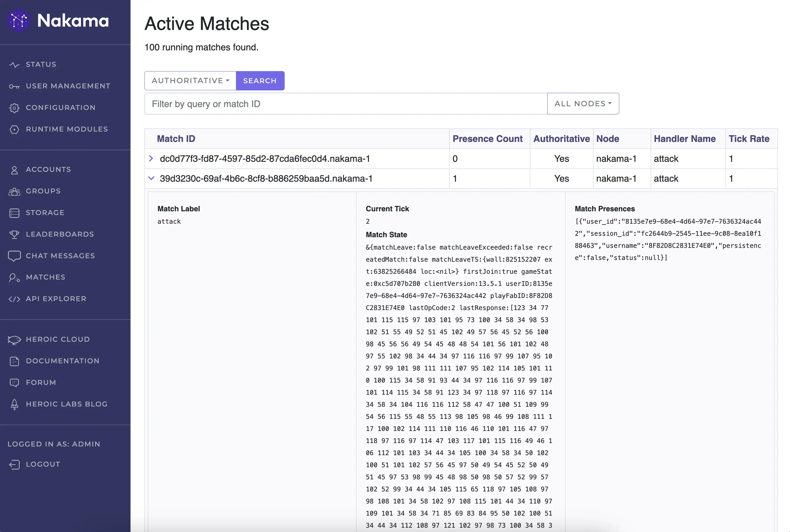Focus the filter by query input
The width and height of the screenshot is (790, 532).
[346, 104]
